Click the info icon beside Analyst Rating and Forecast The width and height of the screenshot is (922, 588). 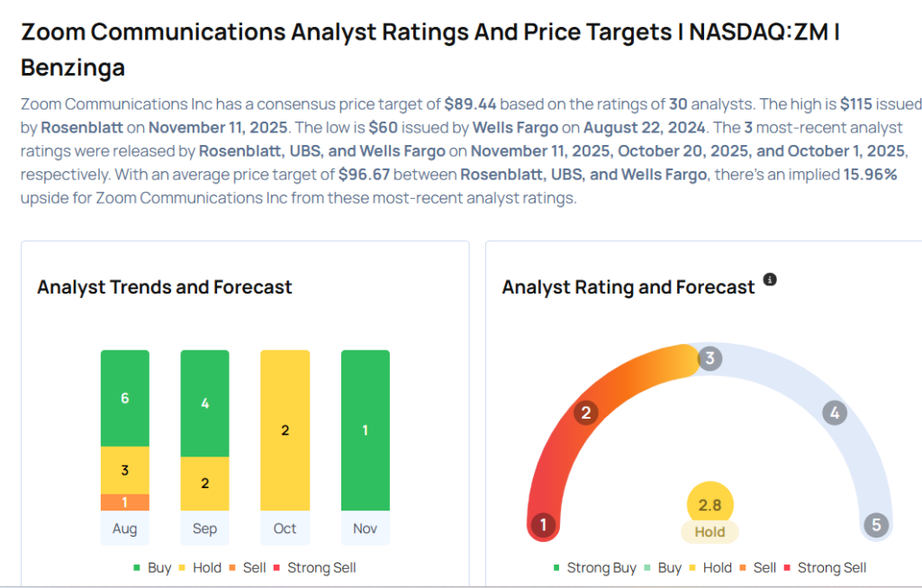point(770,280)
